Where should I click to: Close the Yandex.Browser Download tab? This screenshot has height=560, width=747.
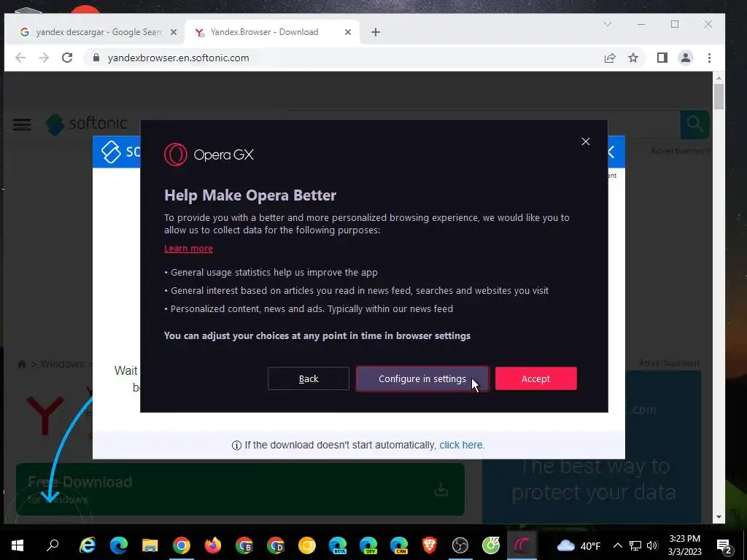[348, 32]
